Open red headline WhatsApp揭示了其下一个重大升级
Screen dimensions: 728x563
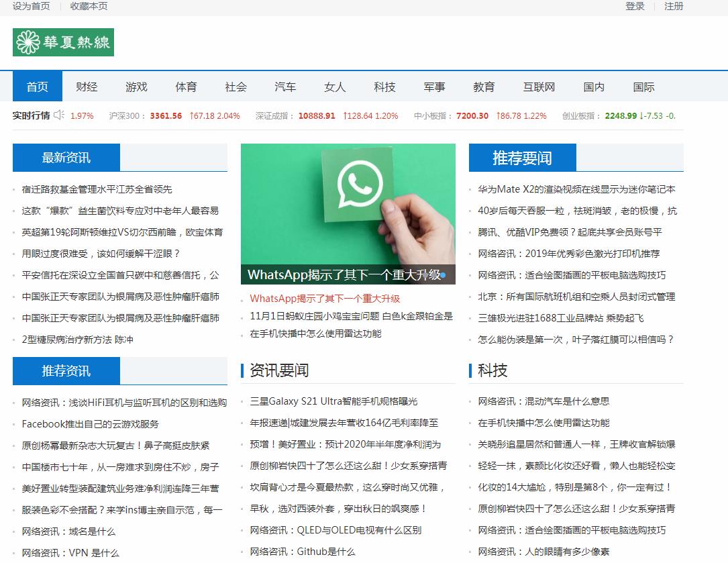325,298
